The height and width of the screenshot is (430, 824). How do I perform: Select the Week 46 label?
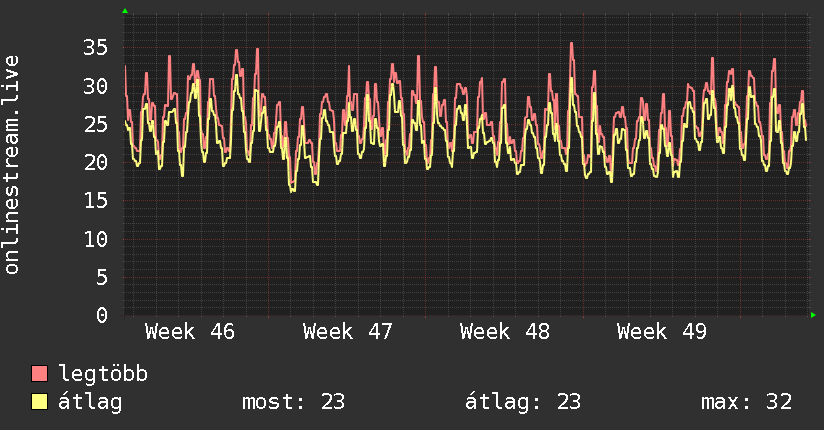(190, 332)
